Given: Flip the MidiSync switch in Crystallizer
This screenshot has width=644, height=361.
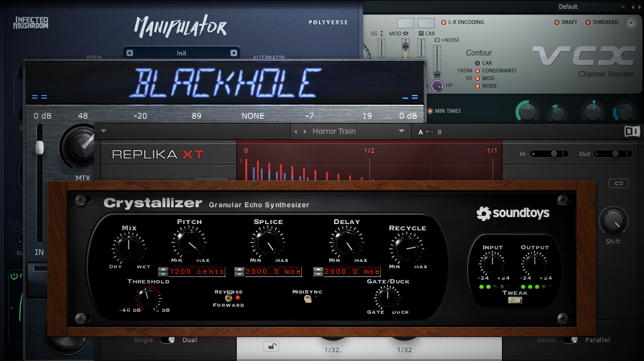Looking at the screenshot, I should 307,299.
